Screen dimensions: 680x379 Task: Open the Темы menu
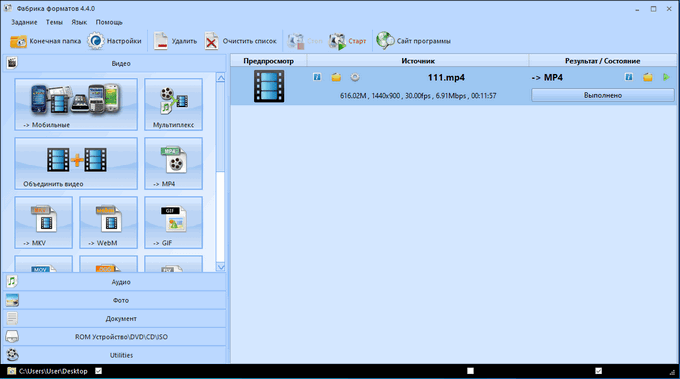54,22
